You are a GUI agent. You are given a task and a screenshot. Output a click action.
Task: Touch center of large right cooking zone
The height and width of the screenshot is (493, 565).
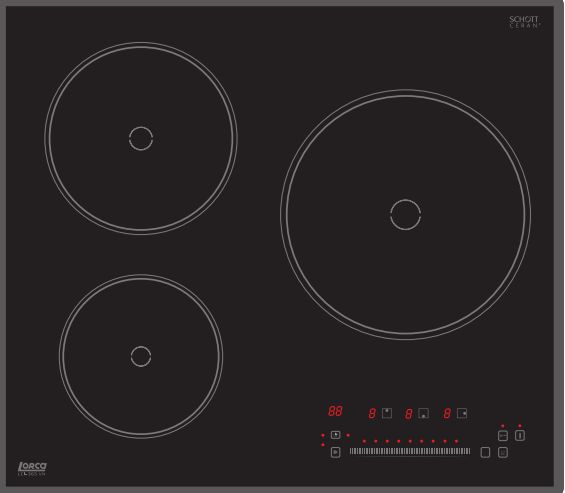(405, 214)
